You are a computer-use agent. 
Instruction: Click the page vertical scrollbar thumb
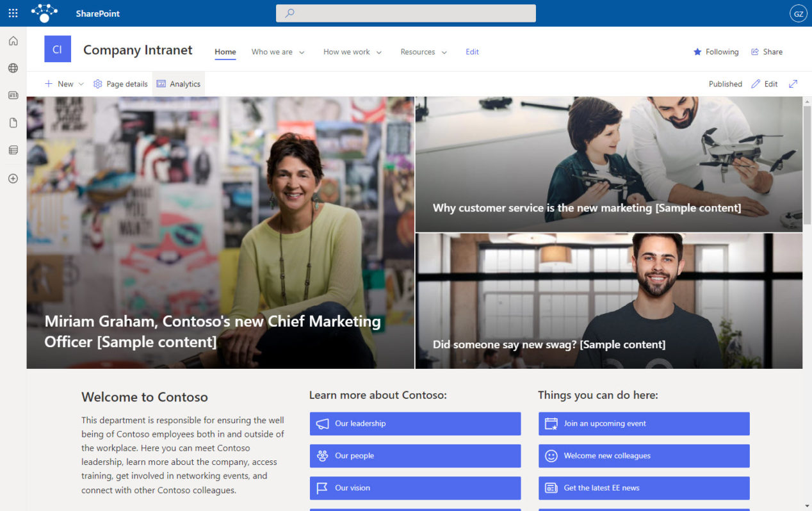[807, 165]
